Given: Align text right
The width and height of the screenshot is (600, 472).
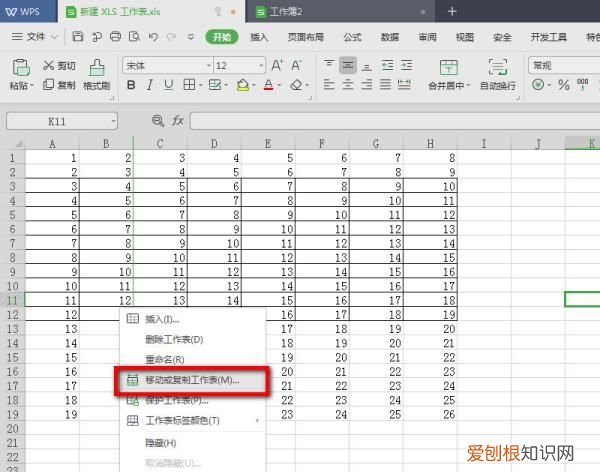Looking at the screenshot, I should coord(367,84).
